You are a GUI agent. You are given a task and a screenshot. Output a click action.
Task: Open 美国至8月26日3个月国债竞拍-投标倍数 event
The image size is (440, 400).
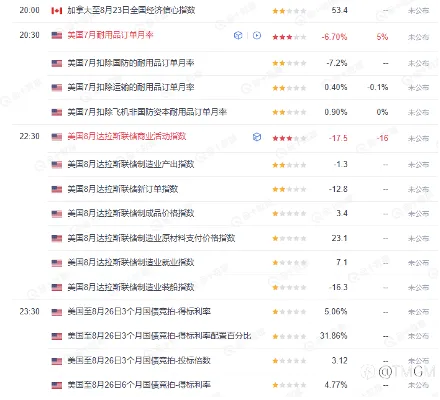139,361
